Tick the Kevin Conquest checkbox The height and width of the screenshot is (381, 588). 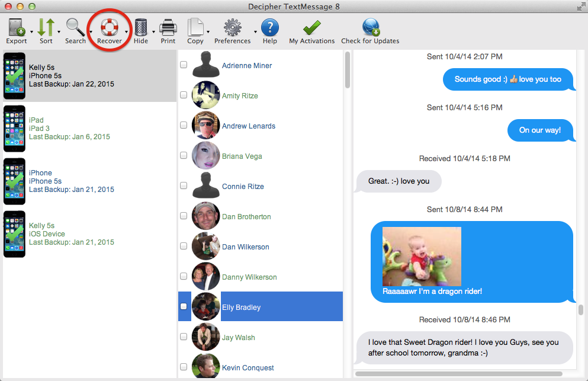(x=184, y=367)
